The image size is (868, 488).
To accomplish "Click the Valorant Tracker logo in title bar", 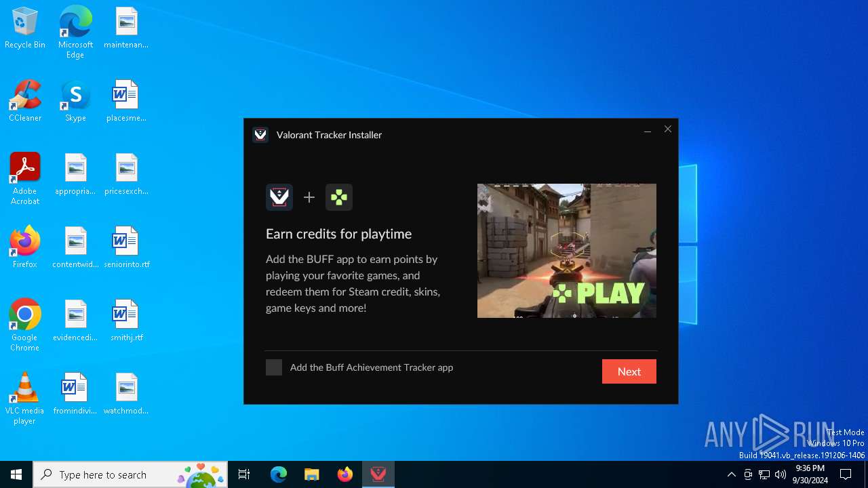I will coord(260,135).
